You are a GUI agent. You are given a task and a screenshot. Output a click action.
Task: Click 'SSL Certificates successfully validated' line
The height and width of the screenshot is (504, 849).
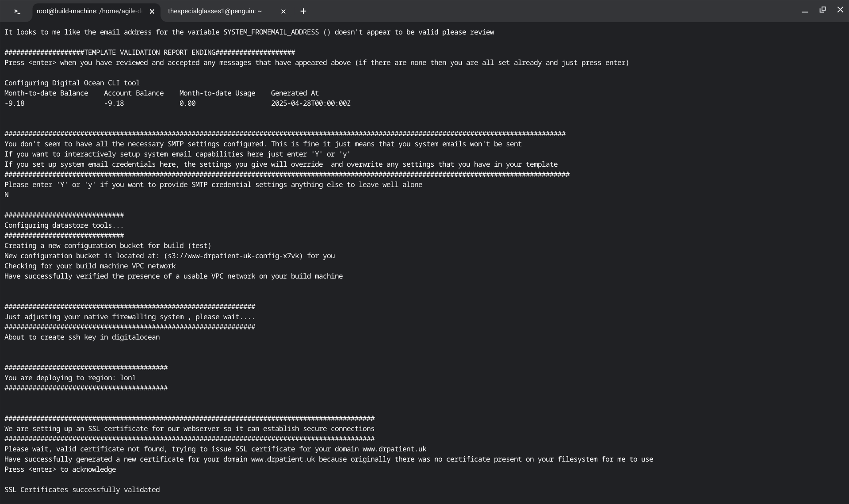coord(82,490)
